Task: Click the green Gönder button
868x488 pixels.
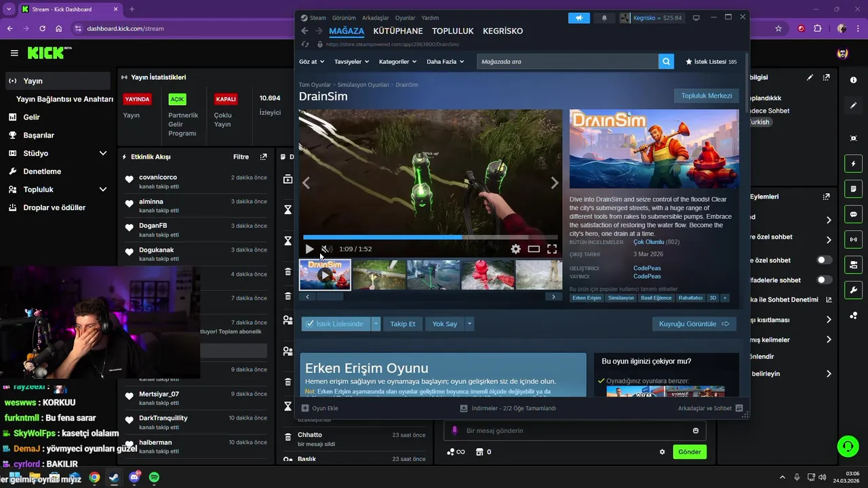Action: click(690, 452)
